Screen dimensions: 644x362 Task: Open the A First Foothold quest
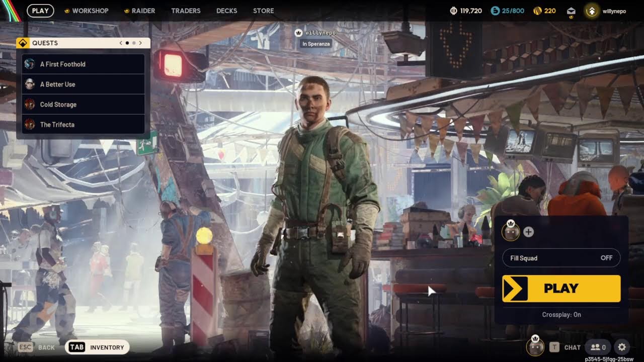click(84, 64)
